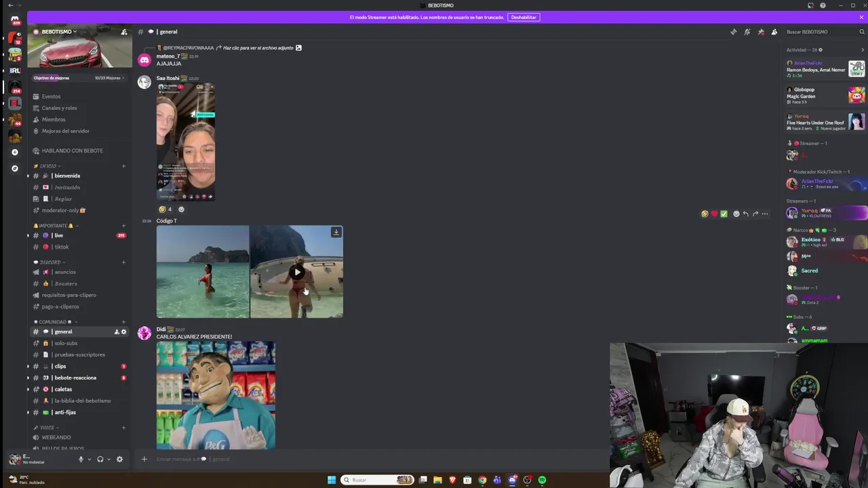The image size is (868, 488).
Task: Open Spotify from the taskbar
Action: click(x=542, y=480)
